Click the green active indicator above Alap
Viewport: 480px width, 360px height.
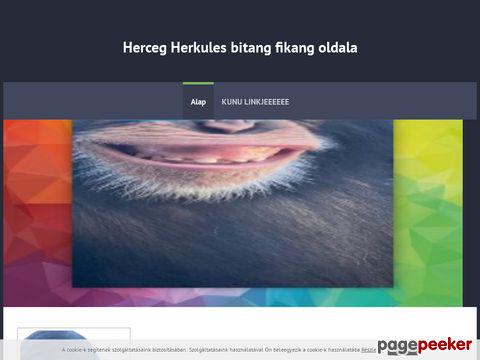198,83
